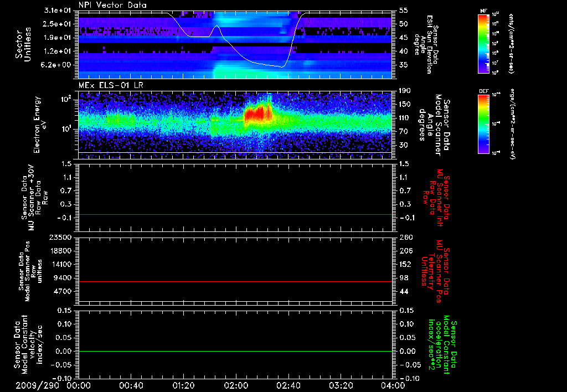Click the 10⁷ tick on the NF color bar
This screenshot has height=392, width=567.
tap(496, 63)
